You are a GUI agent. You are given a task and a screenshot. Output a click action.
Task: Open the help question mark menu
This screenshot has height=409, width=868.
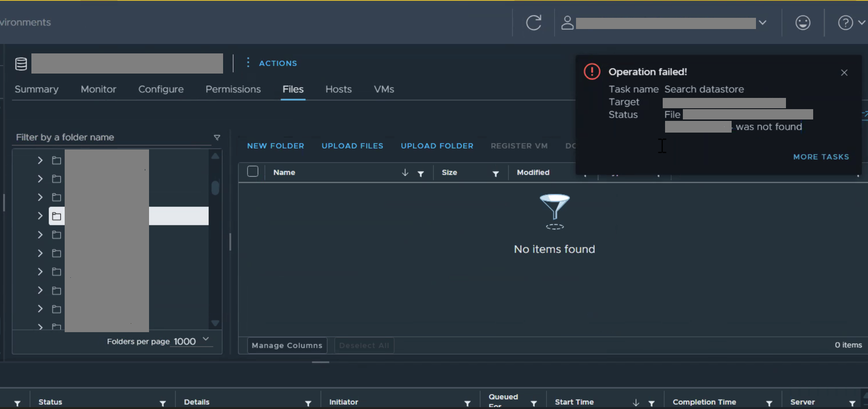845,22
